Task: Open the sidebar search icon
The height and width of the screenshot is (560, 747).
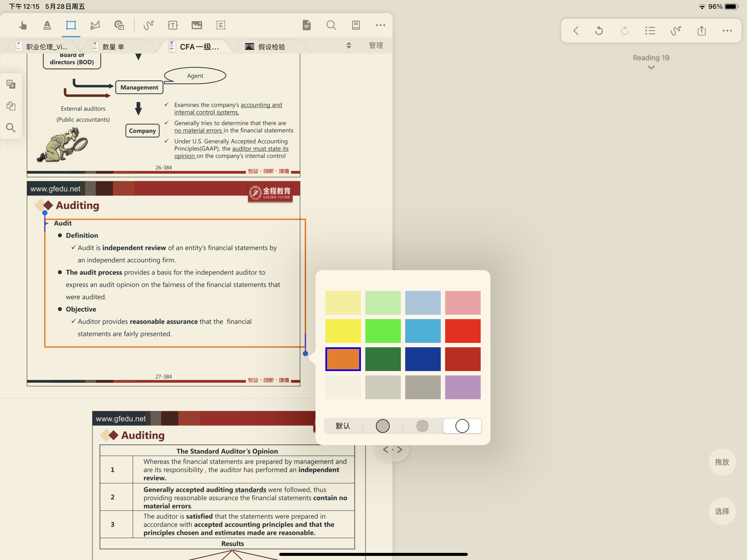Action: [11, 128]
